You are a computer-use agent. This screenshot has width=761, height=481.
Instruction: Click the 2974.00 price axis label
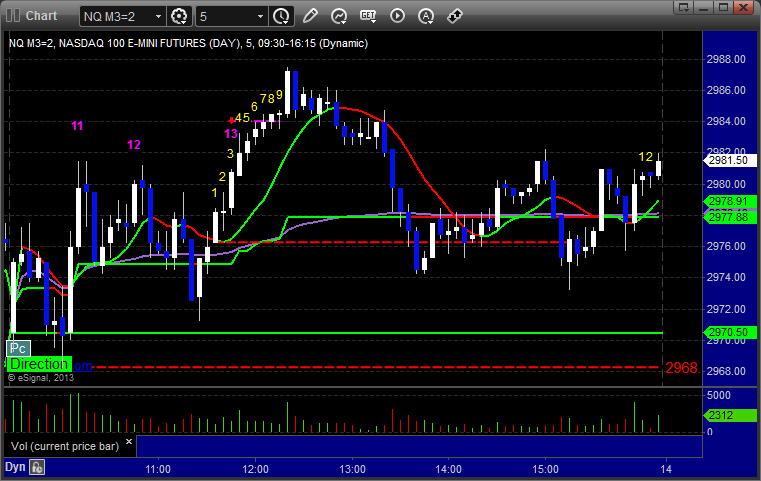pos(726,277)
